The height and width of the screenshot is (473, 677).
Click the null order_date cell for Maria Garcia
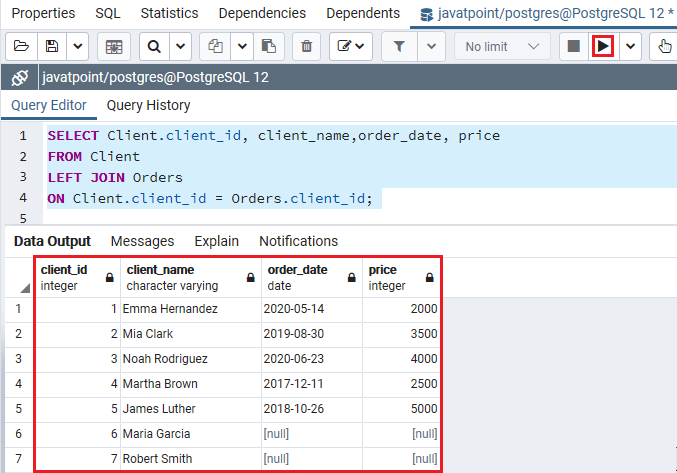click(x=312, y=434)
